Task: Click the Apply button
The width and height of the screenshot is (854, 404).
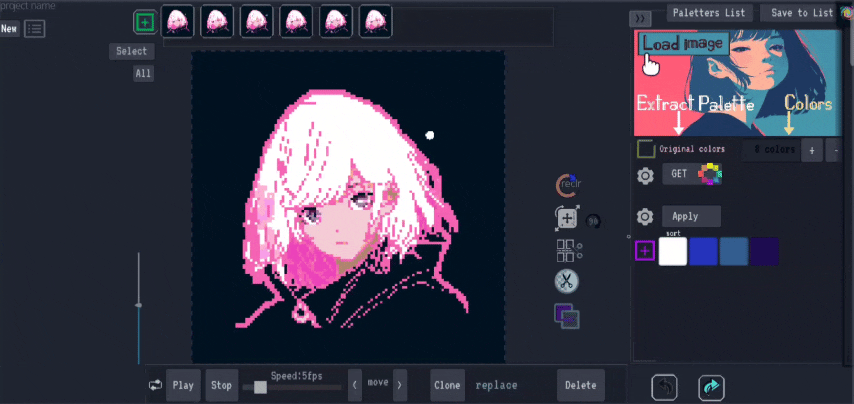Action: coord(691,216)
